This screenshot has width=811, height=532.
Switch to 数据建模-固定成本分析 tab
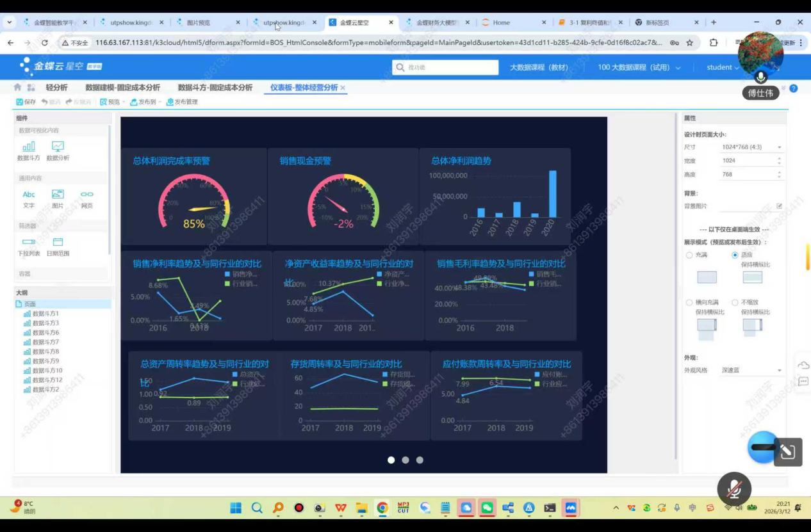[x=122, y=88]
